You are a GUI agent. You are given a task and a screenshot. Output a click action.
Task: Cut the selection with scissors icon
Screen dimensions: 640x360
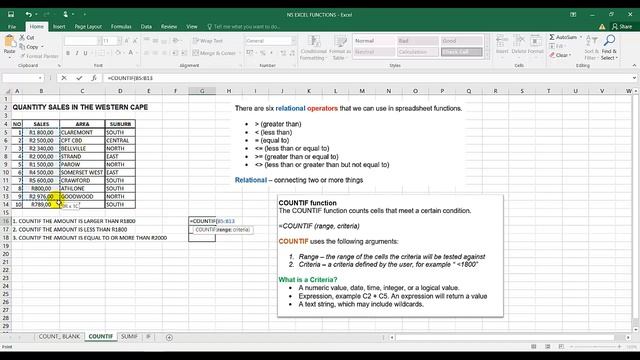pyautogui.click(x=22, y=37)
